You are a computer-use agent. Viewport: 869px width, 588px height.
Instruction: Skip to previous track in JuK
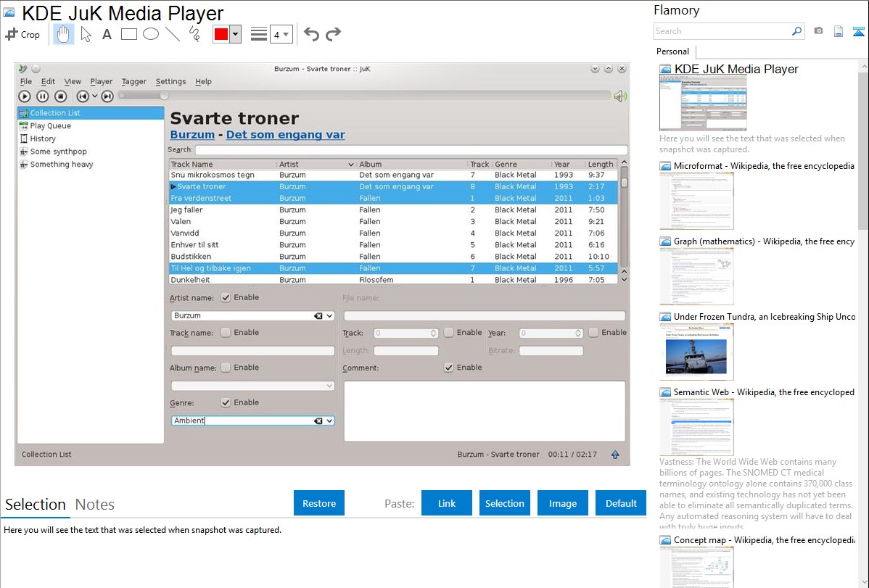[83, 96]
